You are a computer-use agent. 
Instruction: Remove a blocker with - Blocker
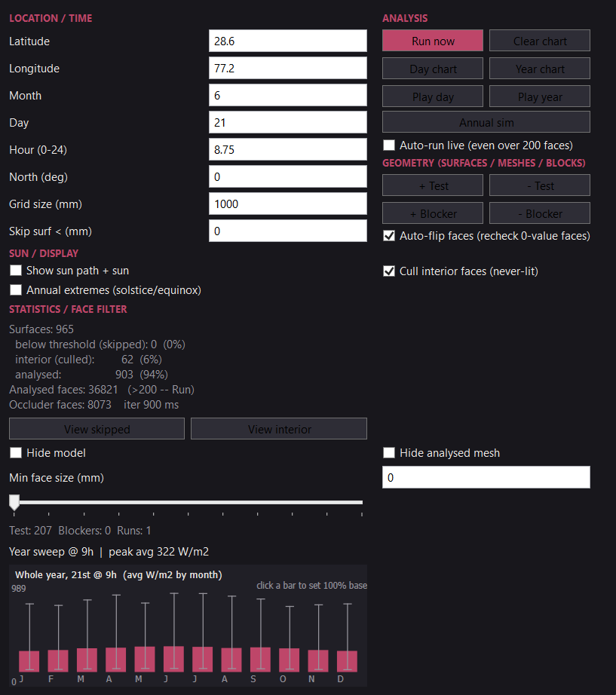coord(540,213)
